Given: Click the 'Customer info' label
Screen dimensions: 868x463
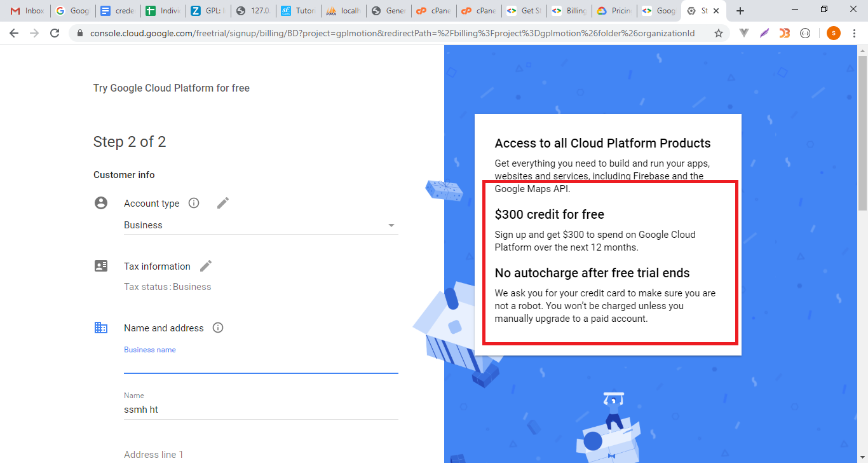Looking at the screenshot, I should (x=124, y=175).
